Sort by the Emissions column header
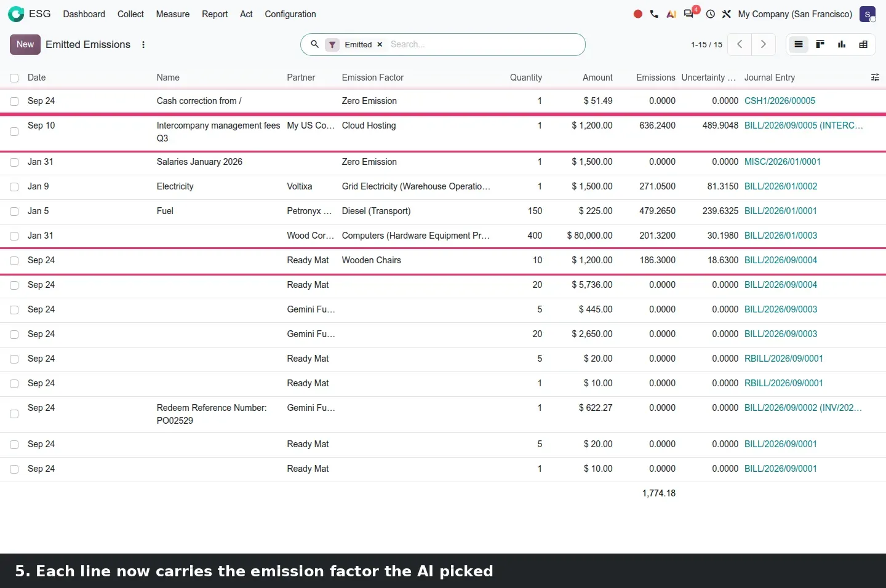Viewport: 886px width, 588px height. [x=656, y=77]
